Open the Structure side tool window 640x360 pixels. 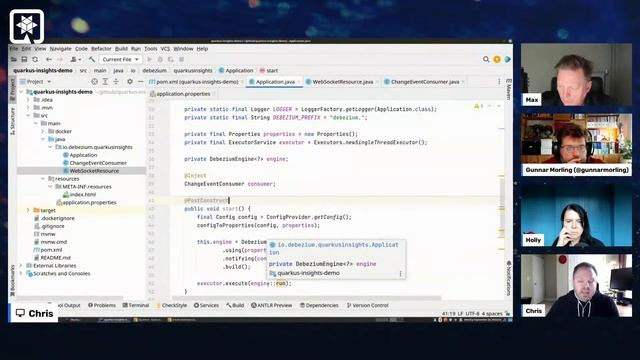click(12, 121)
